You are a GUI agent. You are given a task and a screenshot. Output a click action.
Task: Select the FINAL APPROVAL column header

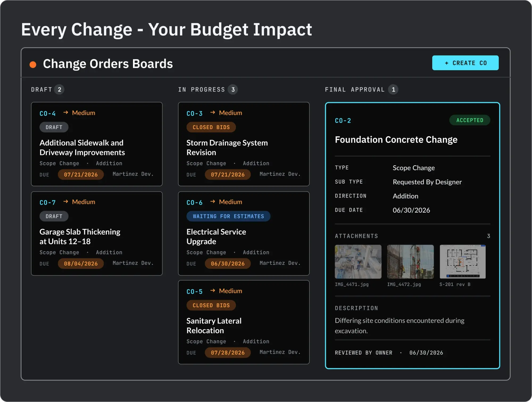pyautogui.click(x=355, y=90)
